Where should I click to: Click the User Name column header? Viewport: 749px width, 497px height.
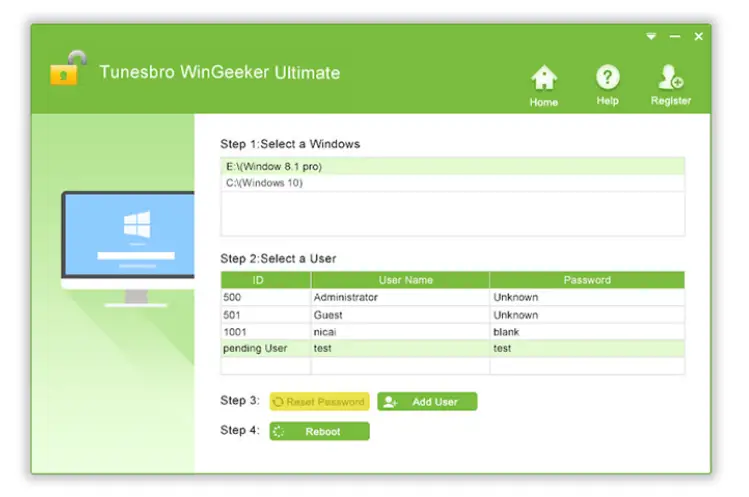click(x=400, y=280)
